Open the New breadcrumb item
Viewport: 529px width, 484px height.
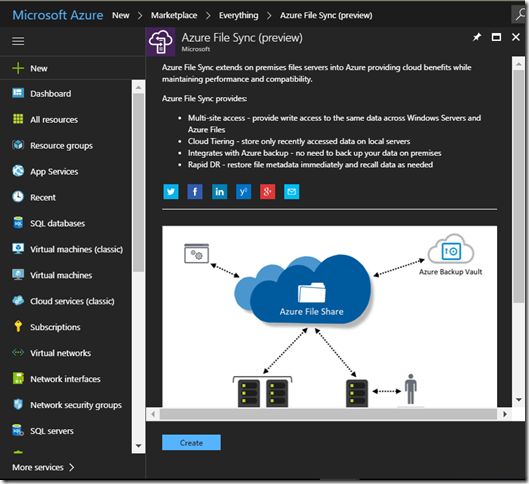[x=121, y=16]
